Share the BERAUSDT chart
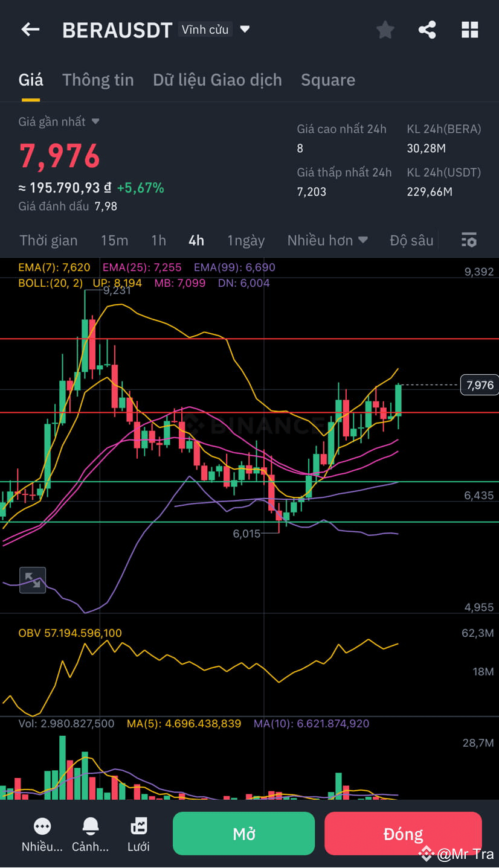 pos(427,30)
